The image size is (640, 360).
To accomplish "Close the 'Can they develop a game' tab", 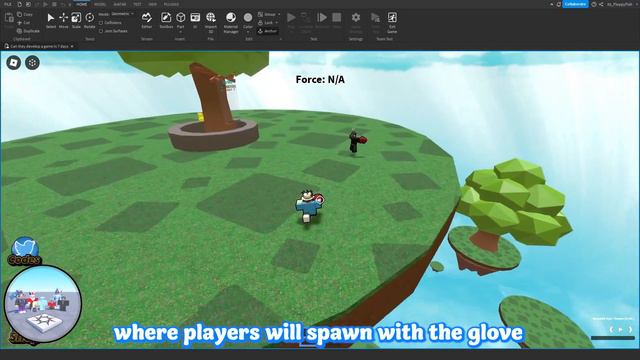I will (x=72, y=47).
